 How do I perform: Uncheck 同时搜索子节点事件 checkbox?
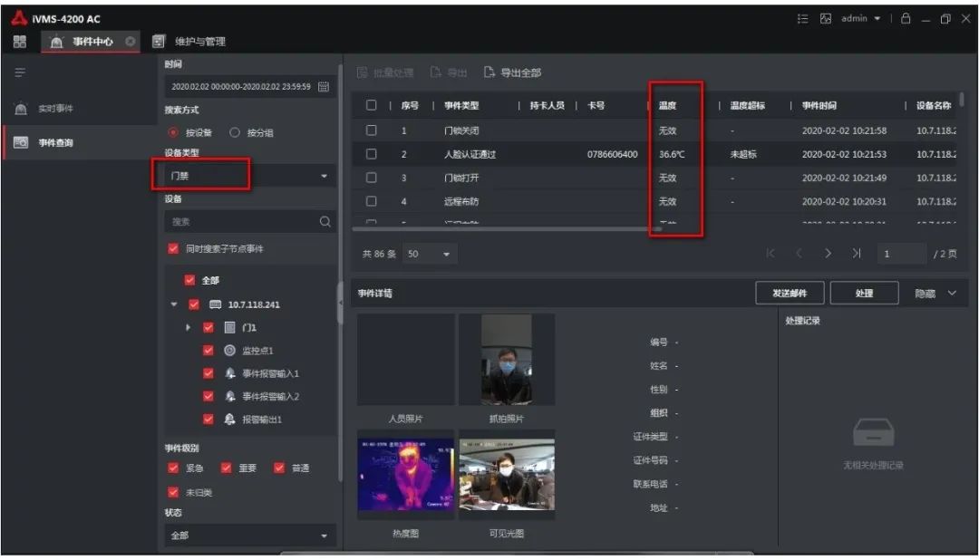(173, 248)
